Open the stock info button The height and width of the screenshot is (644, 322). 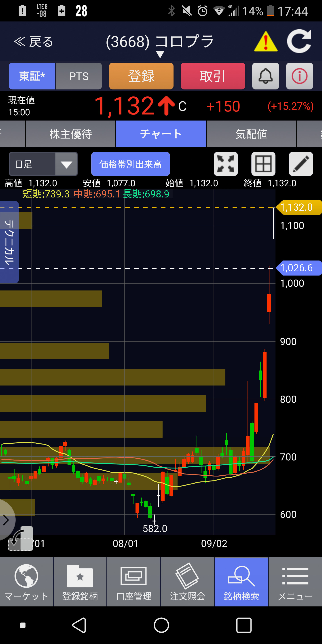click(x=299, y=76)
